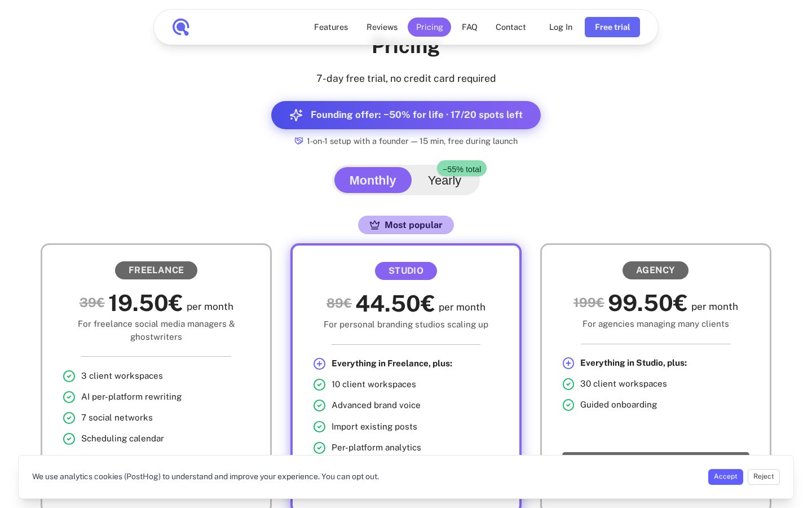
Task: Click check icon next to 10 client workspaces
Action: point(319,384)
